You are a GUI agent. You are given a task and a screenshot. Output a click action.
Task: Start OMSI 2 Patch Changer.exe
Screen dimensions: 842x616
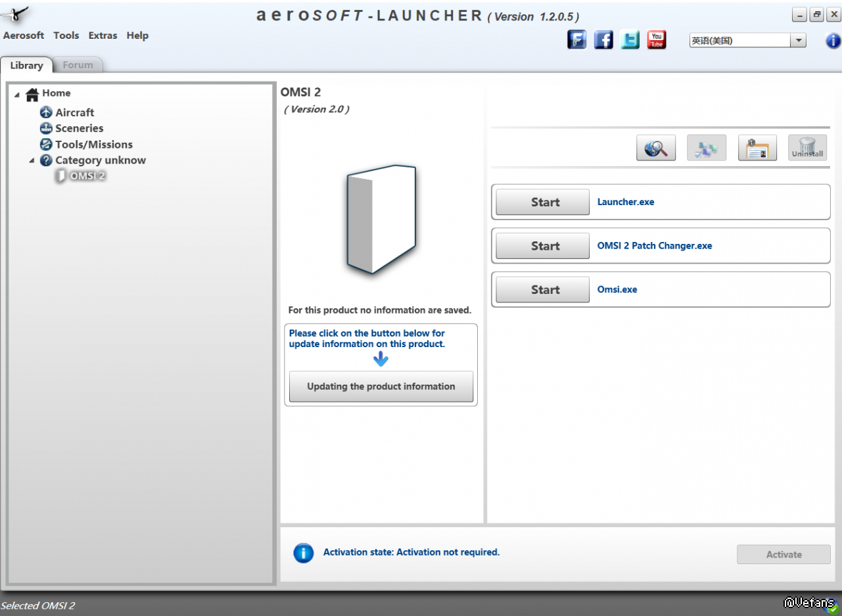542,246
